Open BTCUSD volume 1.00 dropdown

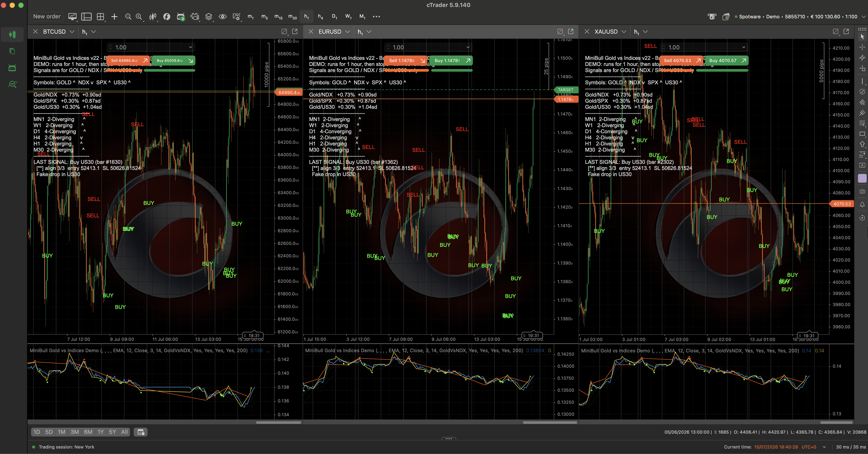point(190,47)
